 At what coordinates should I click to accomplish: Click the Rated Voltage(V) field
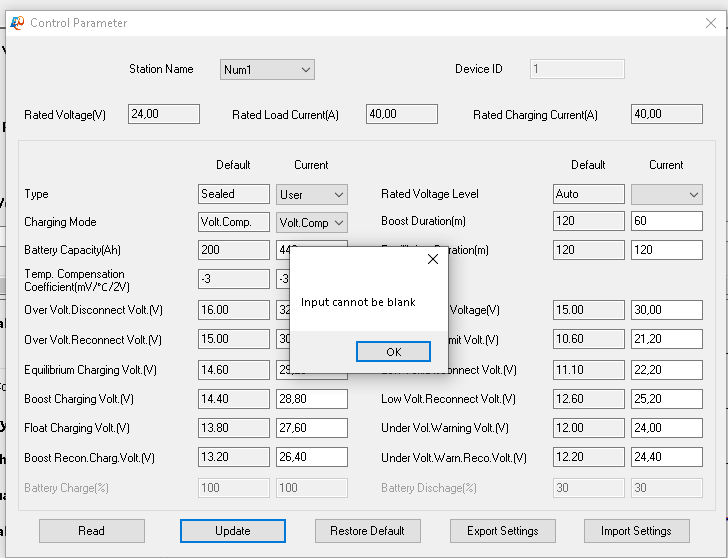pos(164,114)
